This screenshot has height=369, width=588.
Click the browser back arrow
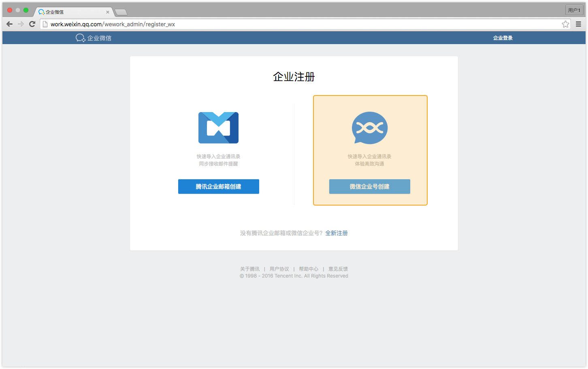(x=10, y=24)
